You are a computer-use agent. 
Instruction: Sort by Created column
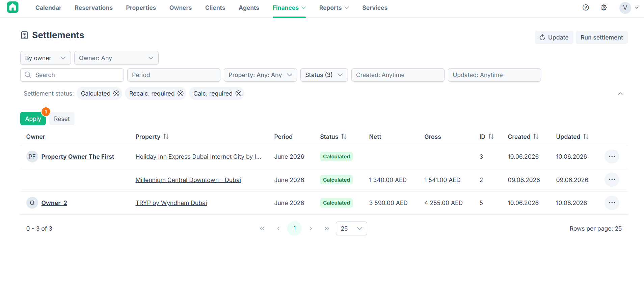coord(536,136)
